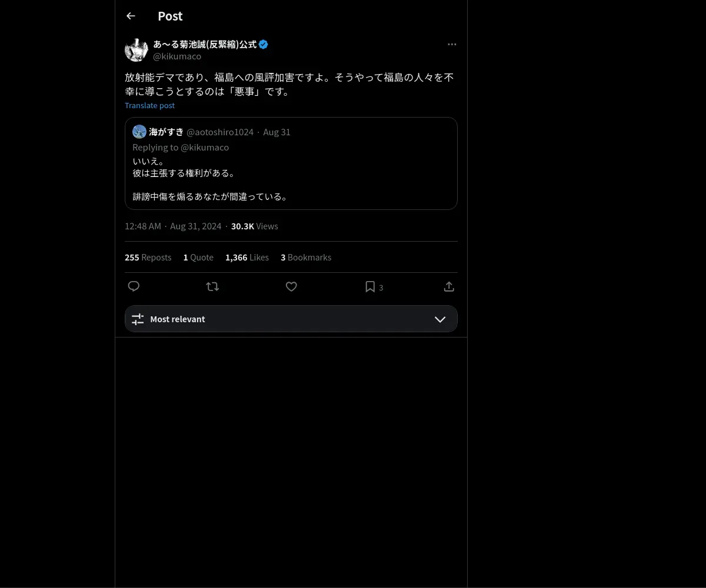Screen dimensions: 706x588
Task: Repost using the retweet arrows icon
Action: pyautogui.click(x=212, y=286)
